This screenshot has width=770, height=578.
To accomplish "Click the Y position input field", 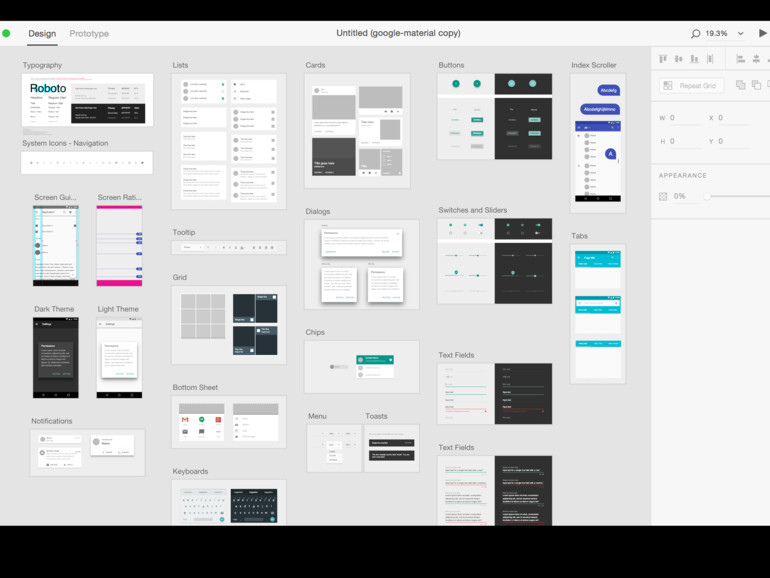I will [734, 141].
